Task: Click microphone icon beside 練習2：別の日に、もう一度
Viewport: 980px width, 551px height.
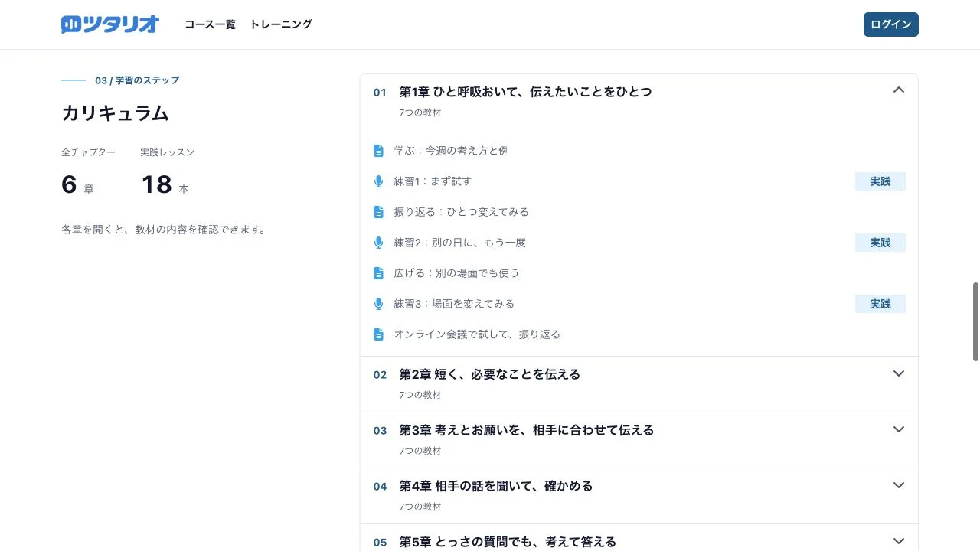Action: point(378,243)
